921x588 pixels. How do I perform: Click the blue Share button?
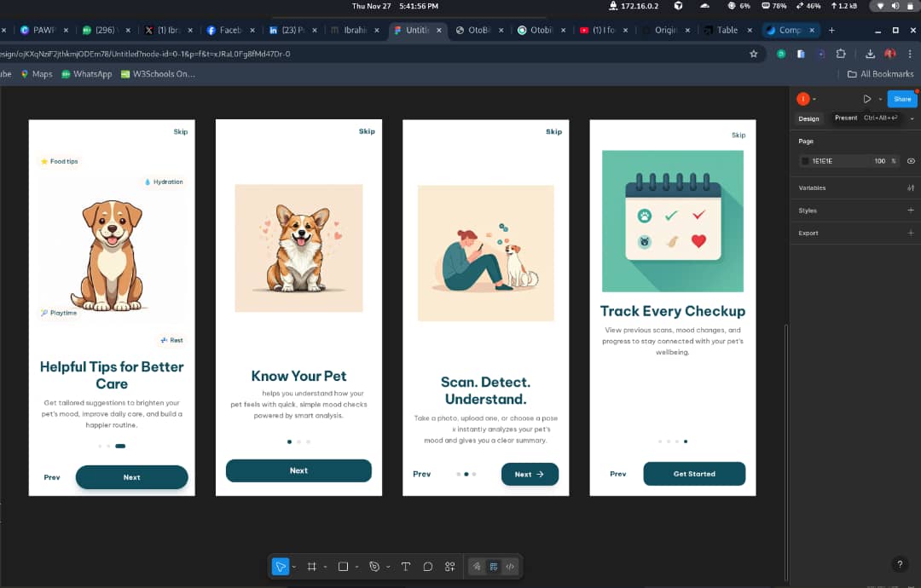click(902, 99)
